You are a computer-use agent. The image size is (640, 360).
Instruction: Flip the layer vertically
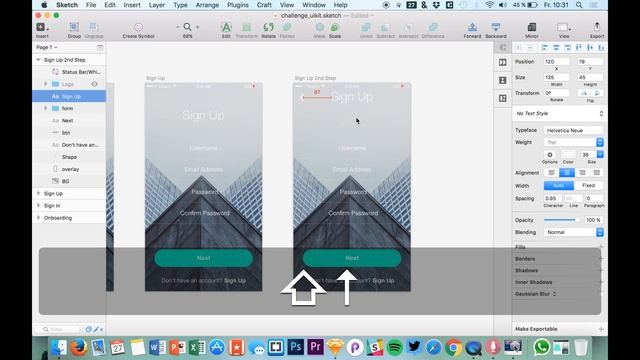[x=597, y=93]
